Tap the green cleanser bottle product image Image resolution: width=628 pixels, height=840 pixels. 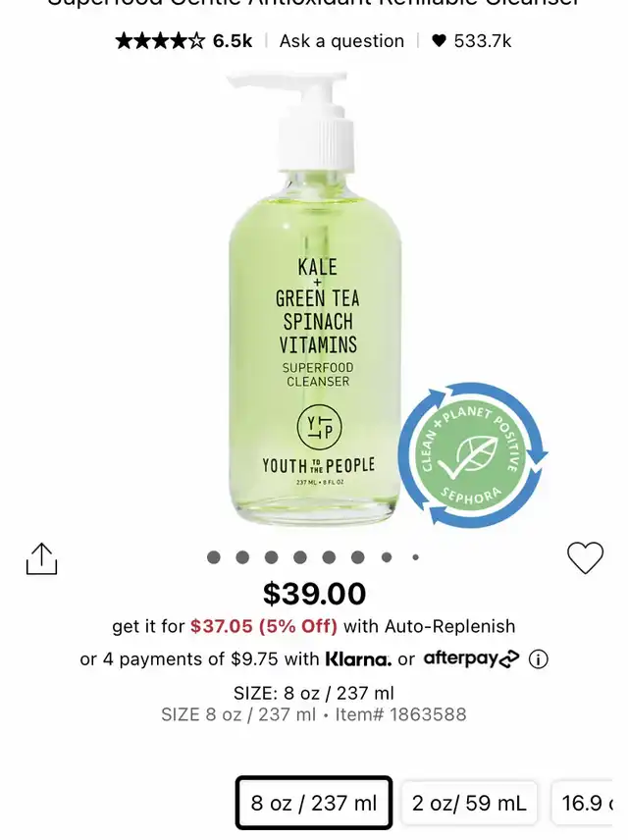316,298
